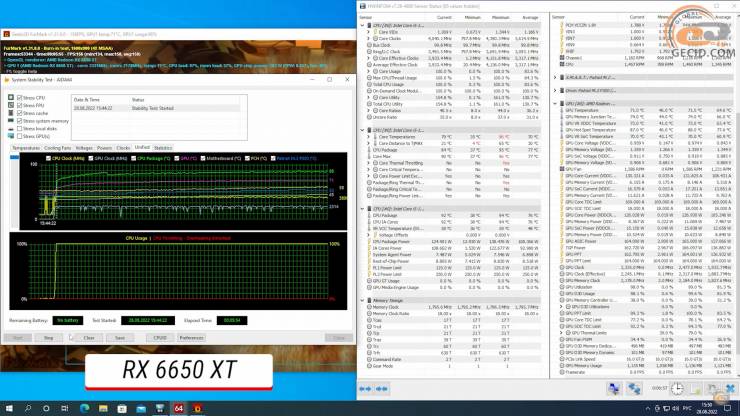This screenshot has height=416, width=740.
Task: Enable Stress GPU(s) checkbox
Action: 19,136
